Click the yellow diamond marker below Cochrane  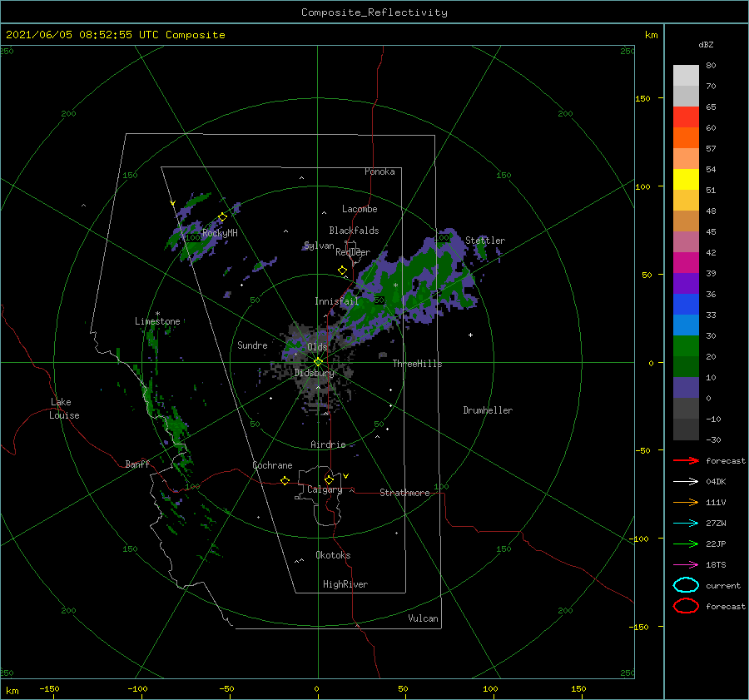285,480
